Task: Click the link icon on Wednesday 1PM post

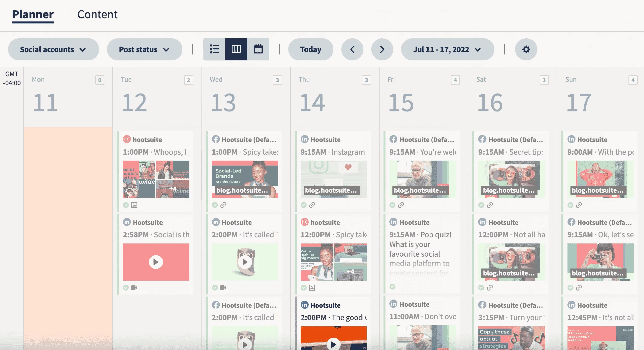Action: click(223, 205)
